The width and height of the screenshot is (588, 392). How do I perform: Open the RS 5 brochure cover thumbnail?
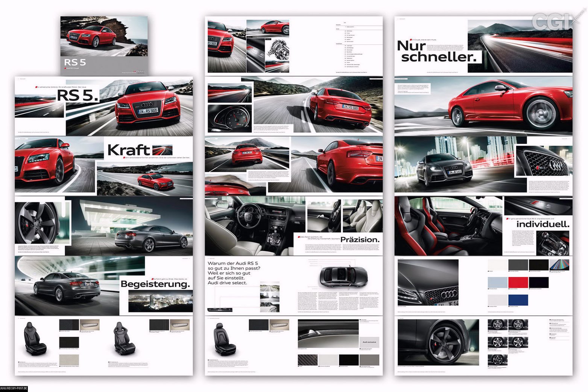coord(104,45)
